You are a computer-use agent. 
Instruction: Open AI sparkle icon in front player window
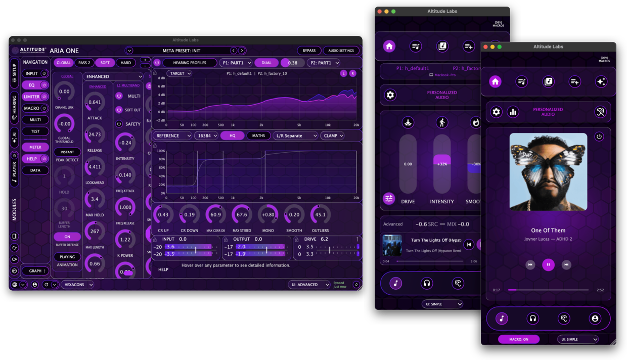[601, 81]
